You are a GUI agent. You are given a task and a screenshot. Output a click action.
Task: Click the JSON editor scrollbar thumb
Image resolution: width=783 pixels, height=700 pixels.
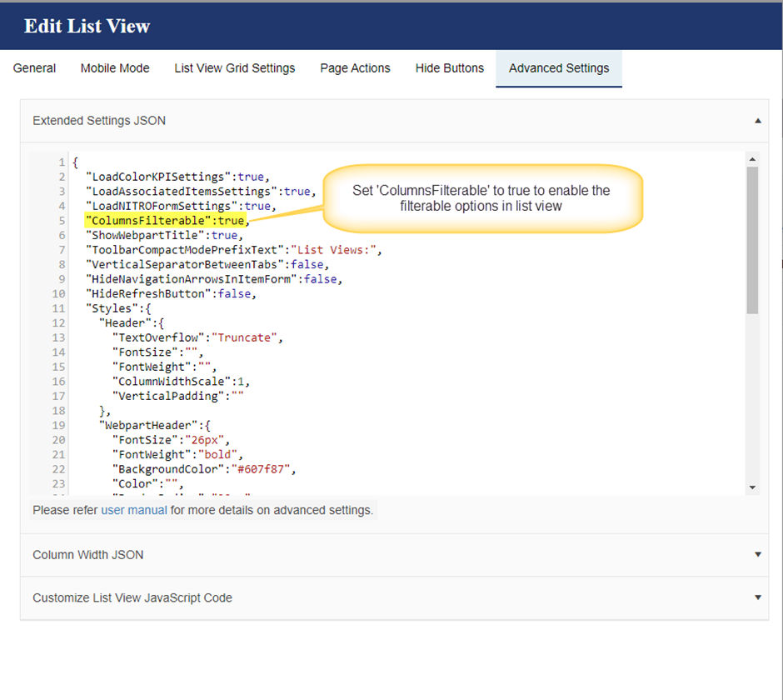point(752,240)
